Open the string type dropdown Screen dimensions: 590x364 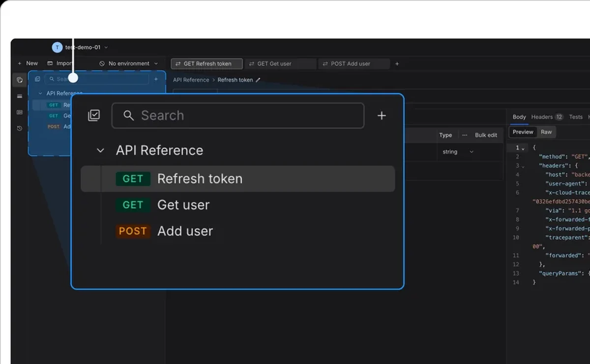[458, 152]
